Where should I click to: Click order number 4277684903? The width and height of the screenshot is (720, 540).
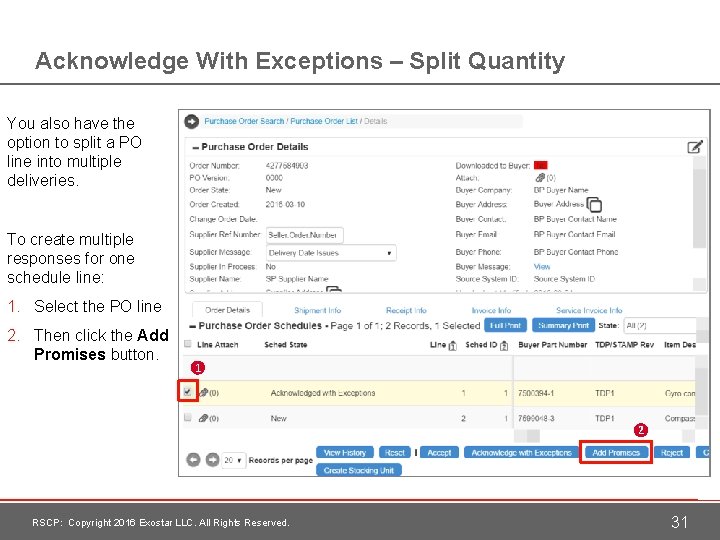click(287, 166)
